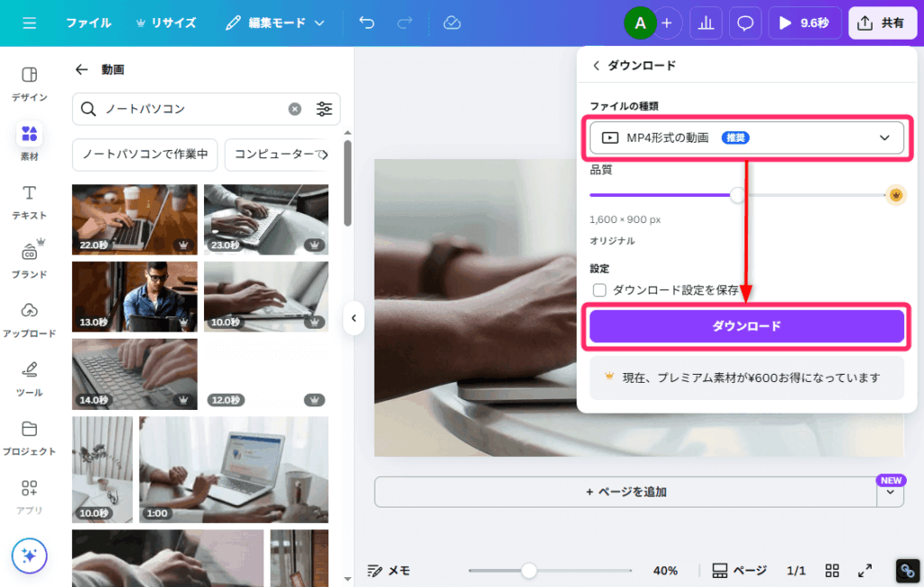Click the bottom-right accessibility assistant icon
The image size is (924, 587).
click(x=908, y=571)
